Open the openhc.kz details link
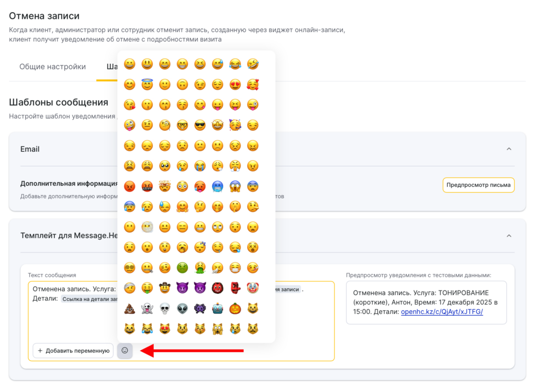 click(x=442, y=312)
